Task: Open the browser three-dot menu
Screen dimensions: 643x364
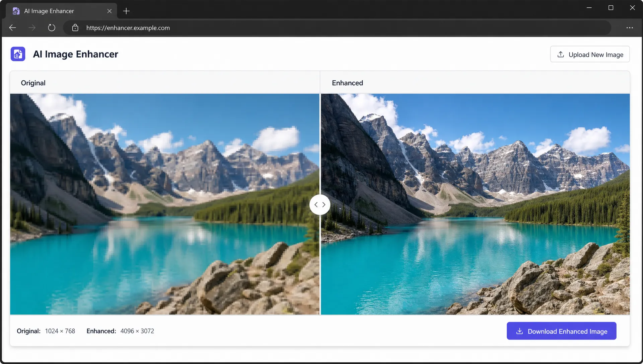Action: point(630,28)
